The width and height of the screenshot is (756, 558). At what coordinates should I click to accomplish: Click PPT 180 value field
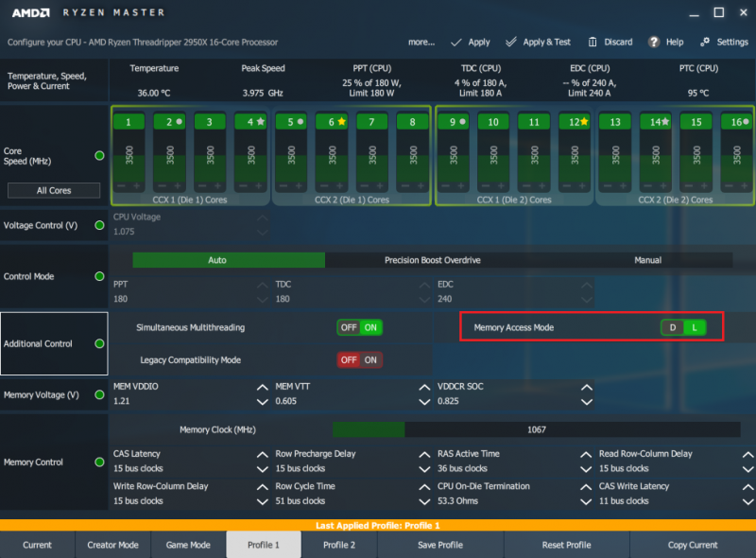[190, 291]
